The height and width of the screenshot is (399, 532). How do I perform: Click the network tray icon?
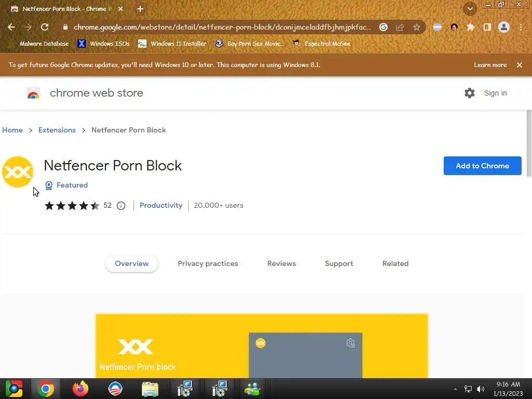click(x=468, y=389)
